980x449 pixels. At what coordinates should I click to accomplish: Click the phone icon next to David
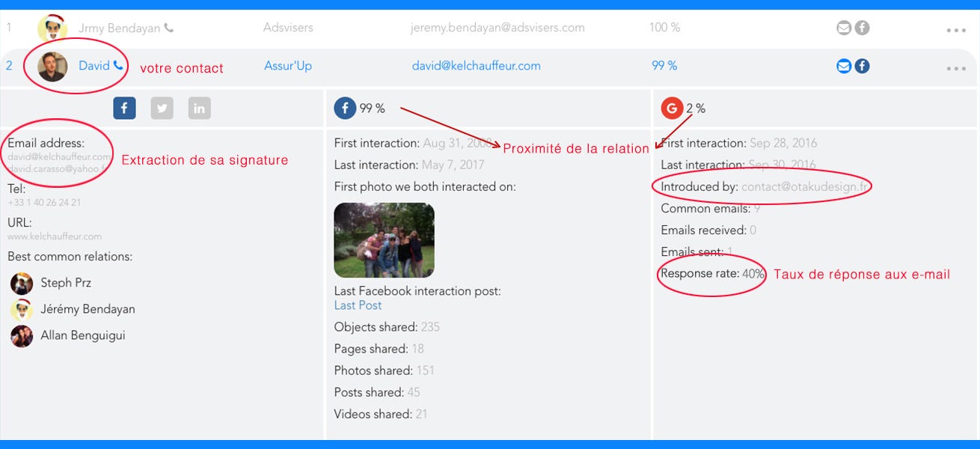tap(118, 66)
